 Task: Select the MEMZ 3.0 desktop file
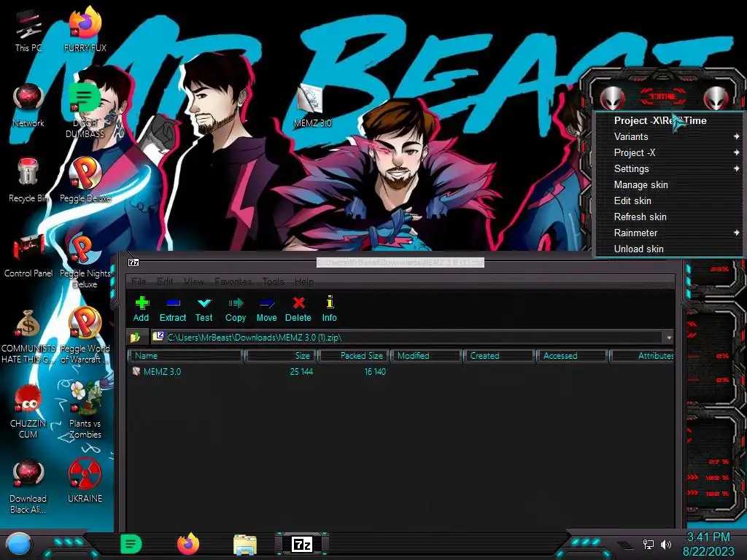(312, 106)
